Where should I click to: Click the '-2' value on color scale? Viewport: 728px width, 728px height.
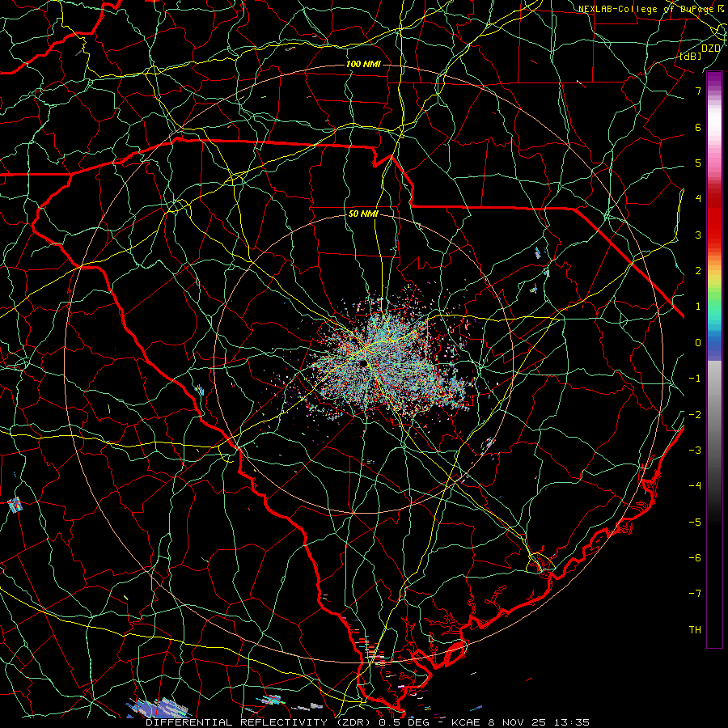coord(695,415)
